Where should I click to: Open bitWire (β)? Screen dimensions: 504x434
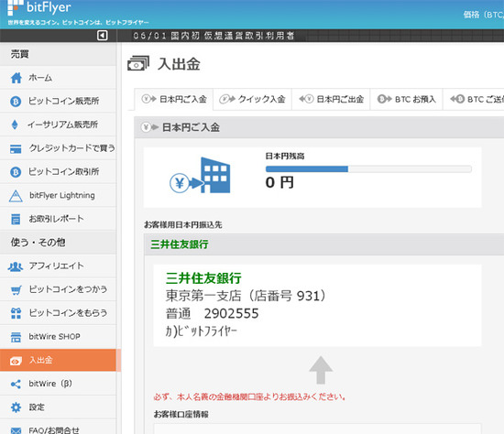pos(58,384)
